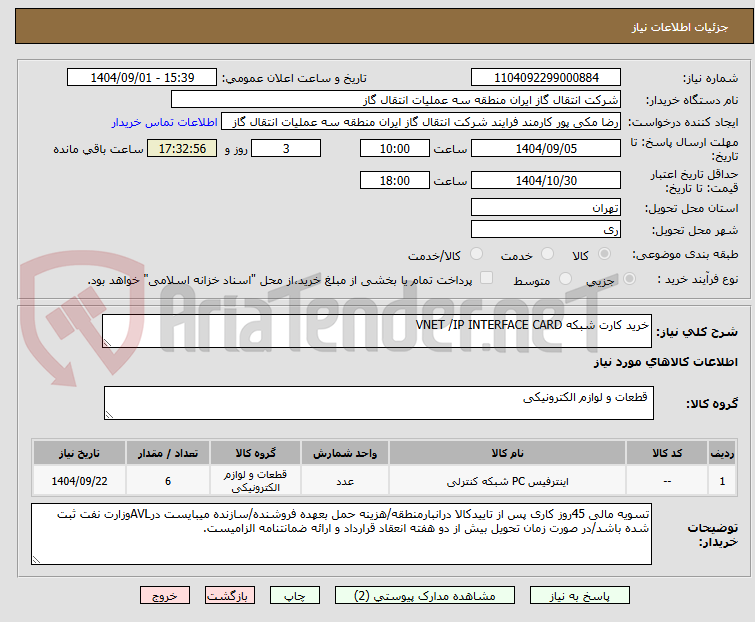This screenshot has width=755, height=622.
Task: Click the کد کالا column header
Action: 667,453
